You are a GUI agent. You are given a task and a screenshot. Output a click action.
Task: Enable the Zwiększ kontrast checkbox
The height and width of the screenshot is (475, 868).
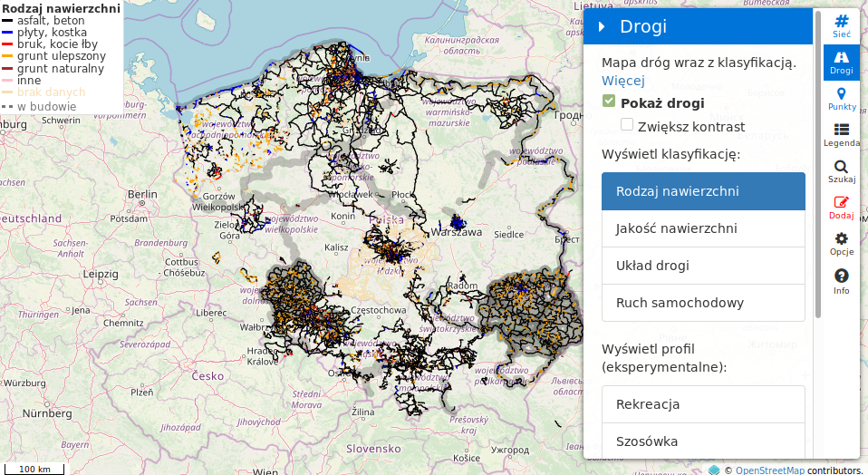(627, 125)
